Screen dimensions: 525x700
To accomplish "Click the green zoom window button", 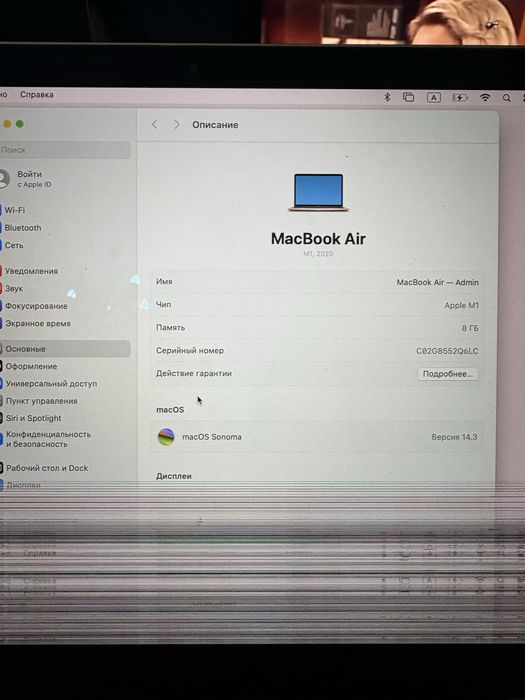I will pos(20,124).
